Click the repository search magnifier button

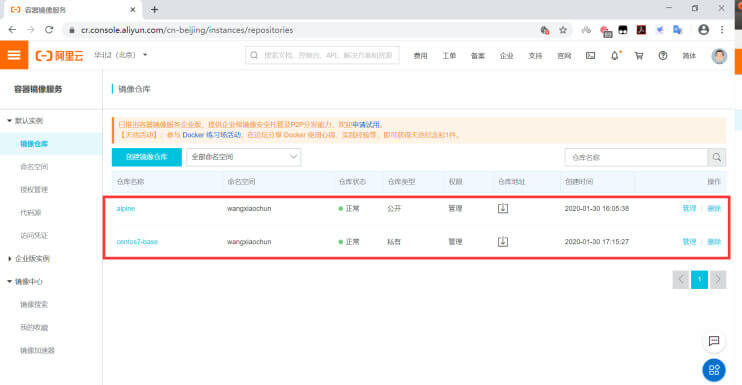tap(717, 158)
